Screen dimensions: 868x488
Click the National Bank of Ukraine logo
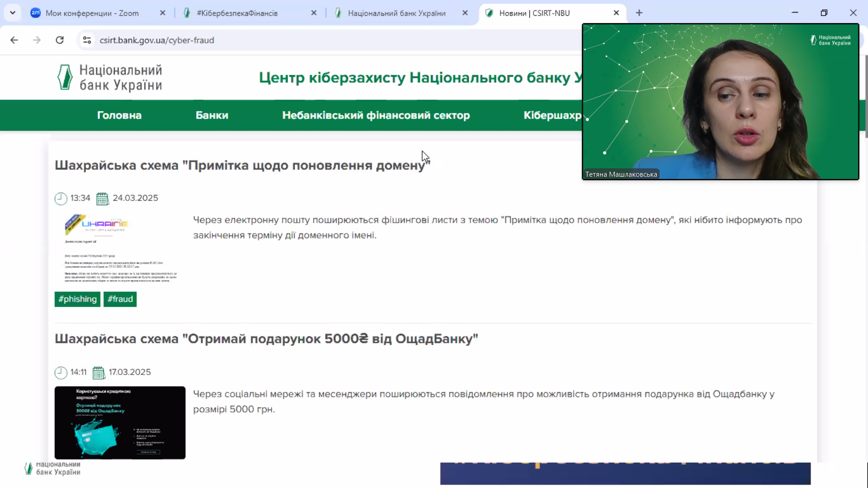point(109,77)
